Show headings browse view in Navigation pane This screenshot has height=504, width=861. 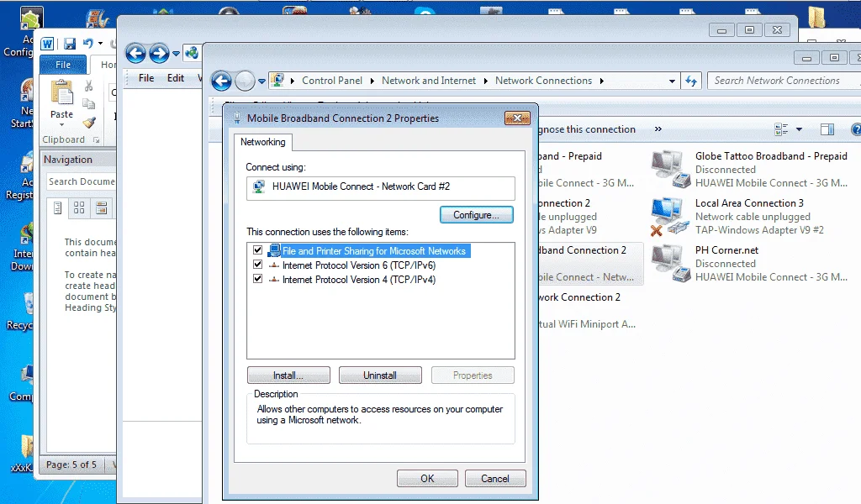tap(57, 207)
